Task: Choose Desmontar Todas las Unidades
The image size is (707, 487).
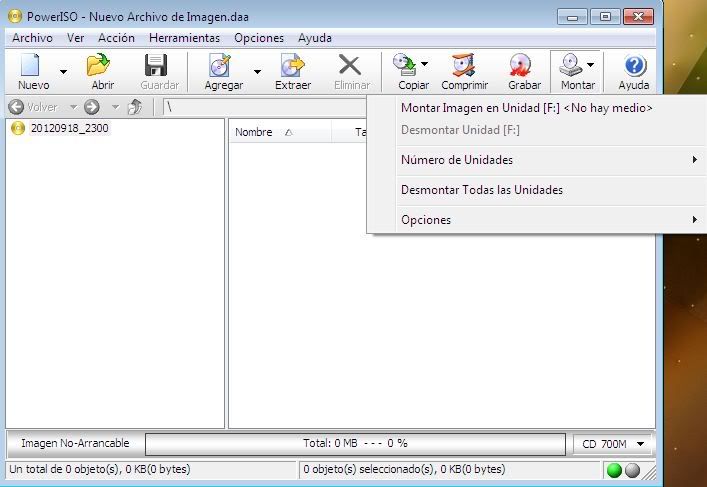Action: point(537,190)
